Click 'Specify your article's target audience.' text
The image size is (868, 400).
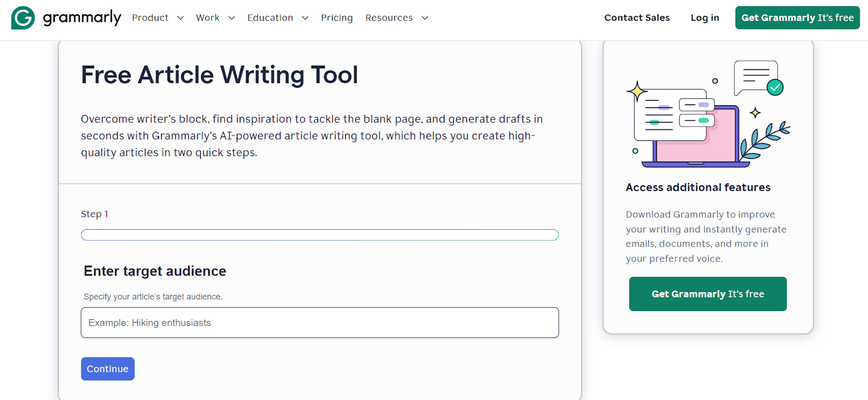[153, 296]
